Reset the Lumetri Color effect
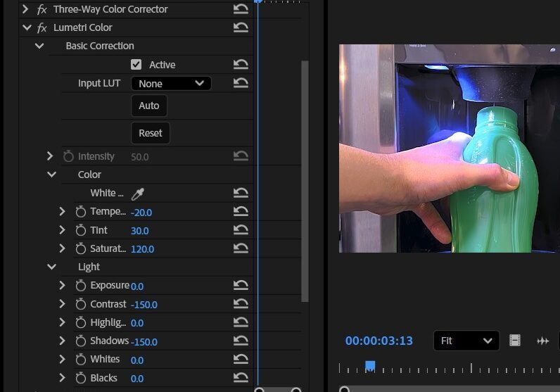The image size is (560, 392). click(241, 27)
